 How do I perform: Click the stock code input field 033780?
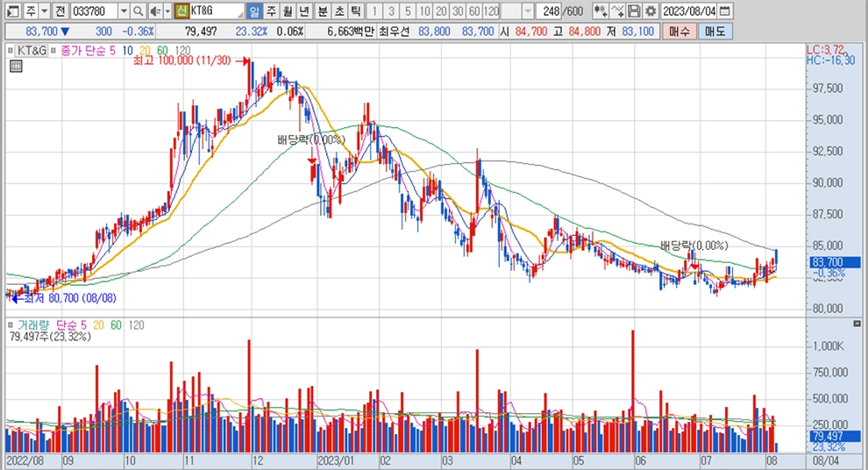[x=93, y=11]
